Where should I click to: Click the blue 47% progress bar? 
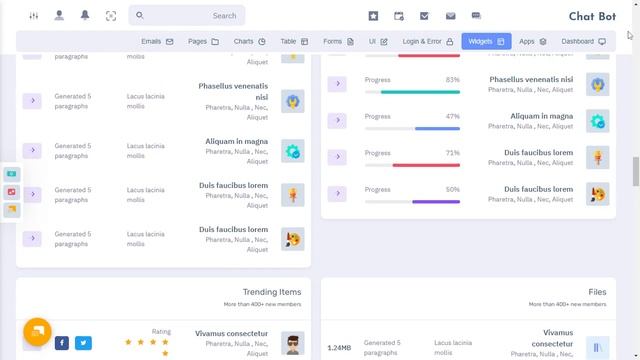click(437, 129)
